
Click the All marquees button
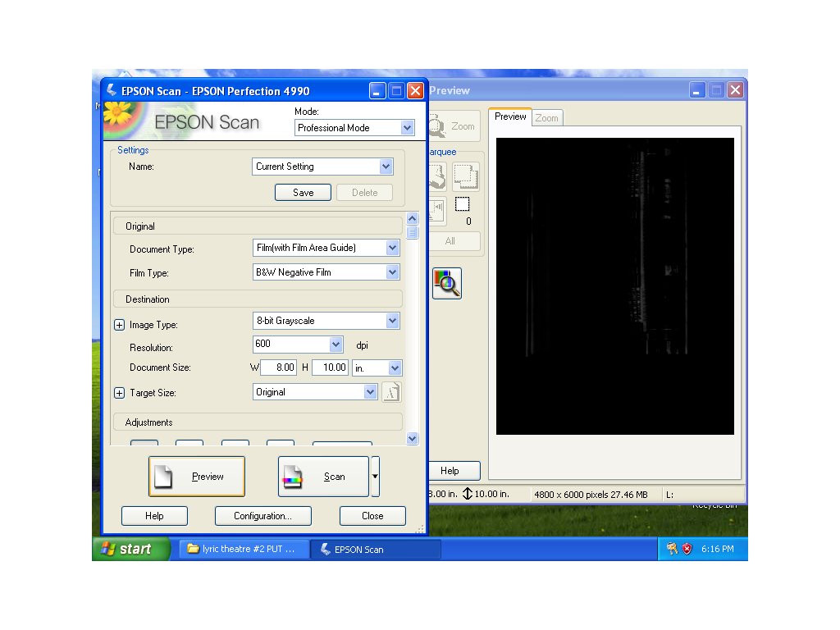tap(454, 241)
